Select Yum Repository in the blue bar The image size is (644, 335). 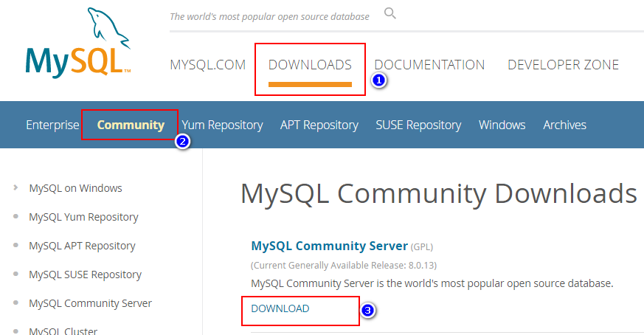coord(222,125)
